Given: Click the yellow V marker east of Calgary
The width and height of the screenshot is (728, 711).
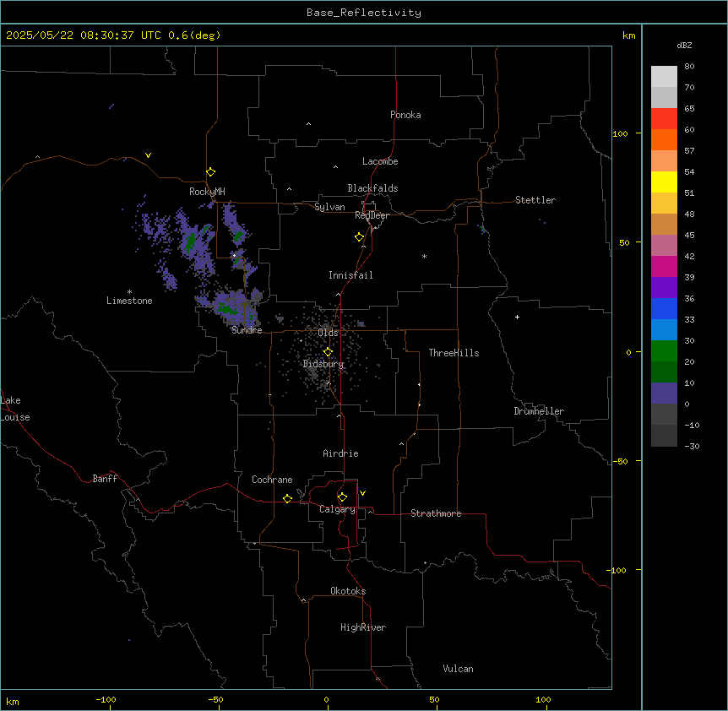Looking at the screenshot, I should click(x=362, y=493).
